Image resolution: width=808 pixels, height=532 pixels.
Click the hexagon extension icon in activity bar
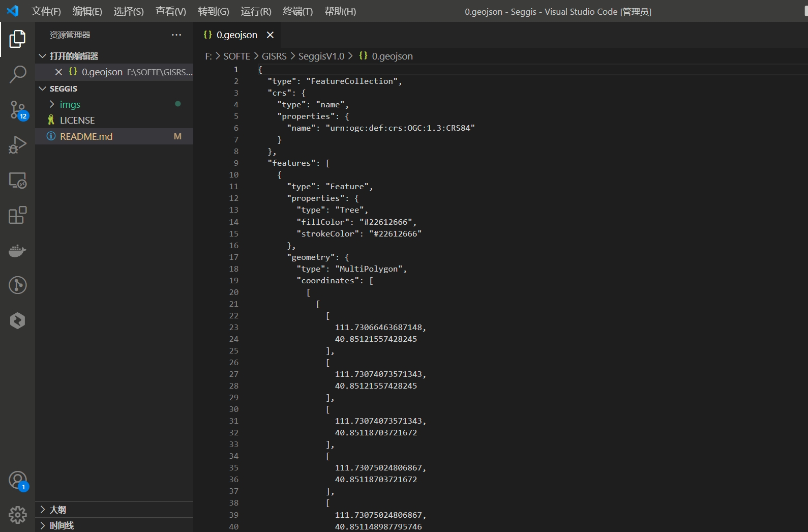coord(17,320)
